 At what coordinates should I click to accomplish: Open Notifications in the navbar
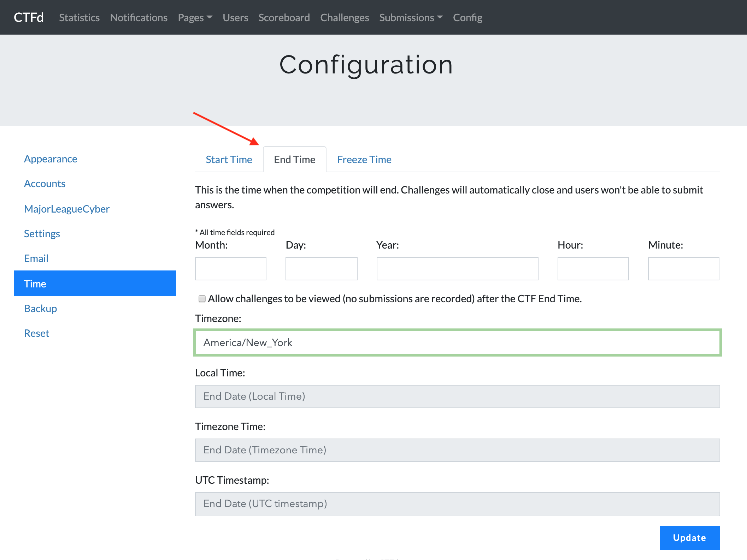(139, 18)
